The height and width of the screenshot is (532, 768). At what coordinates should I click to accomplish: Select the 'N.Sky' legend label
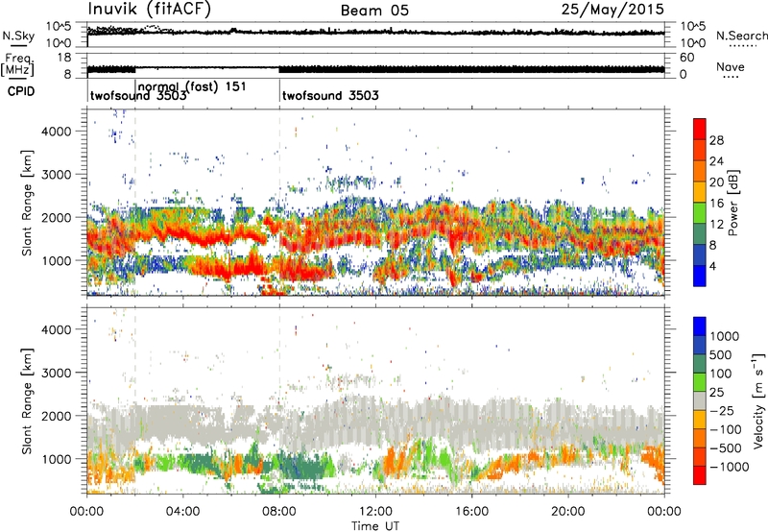18,36
